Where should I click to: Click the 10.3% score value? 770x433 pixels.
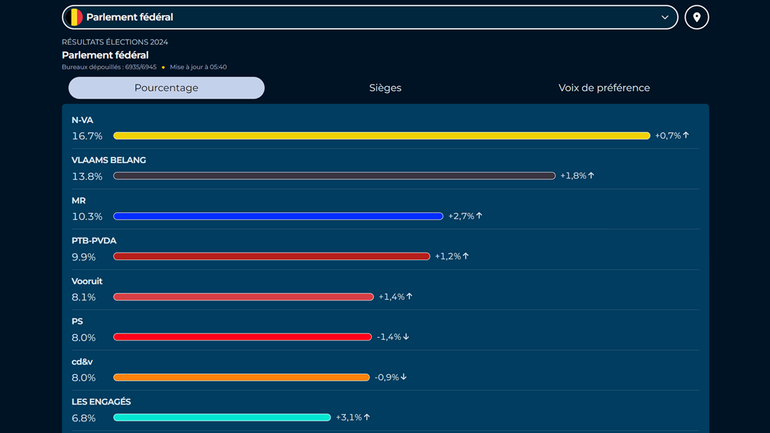(x=87, y=216)
